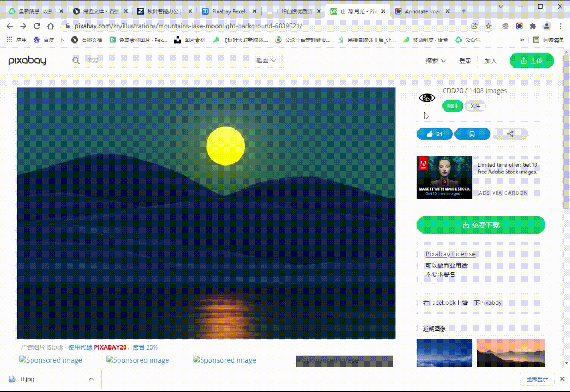Image resolution: width=570 pixels, height=392 pixels.
Task: Toggle the 关注 follow button
Action: click(475, 106)
